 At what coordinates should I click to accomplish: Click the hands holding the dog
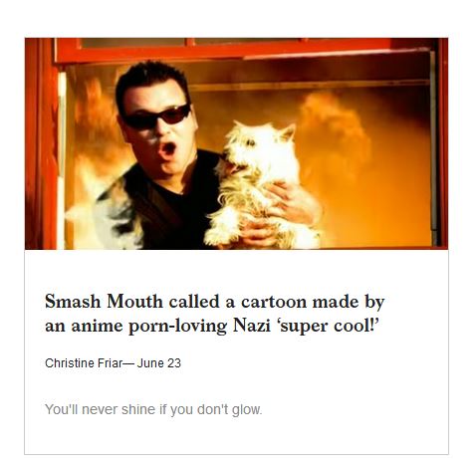click(282, 212)
